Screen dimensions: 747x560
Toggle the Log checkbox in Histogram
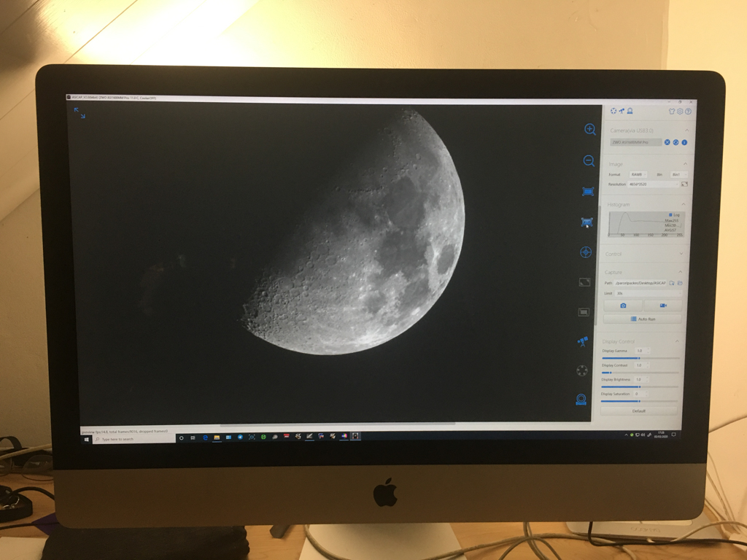pos(670,214)
